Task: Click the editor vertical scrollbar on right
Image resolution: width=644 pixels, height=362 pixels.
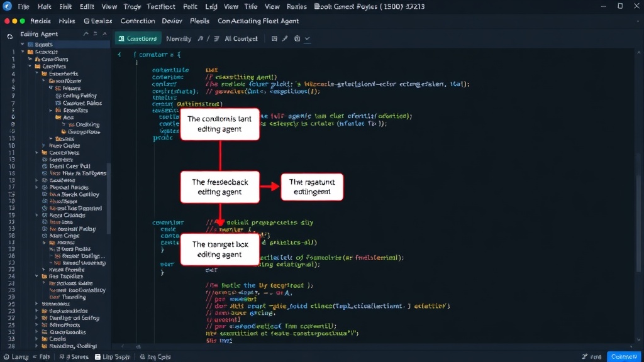Action: (x=639, y=224)
